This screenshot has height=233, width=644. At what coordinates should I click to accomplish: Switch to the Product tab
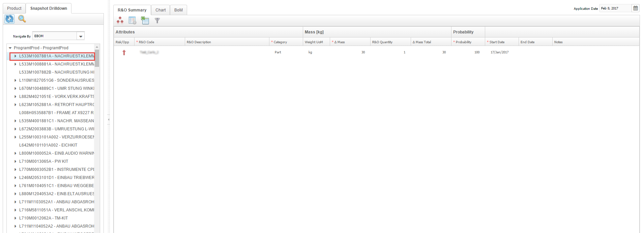pos(14,8)
